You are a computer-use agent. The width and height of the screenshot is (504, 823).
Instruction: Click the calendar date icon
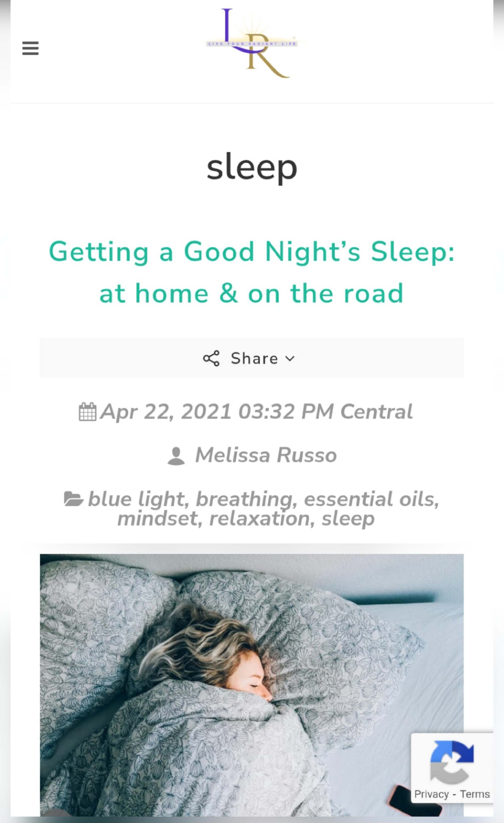coord(87,411)
